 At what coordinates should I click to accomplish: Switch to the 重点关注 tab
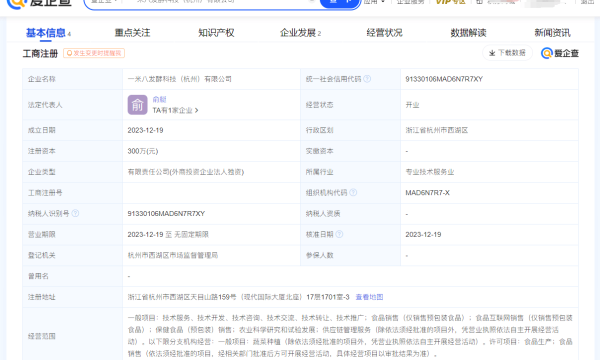pyautogui.click(x=132, y=33)
